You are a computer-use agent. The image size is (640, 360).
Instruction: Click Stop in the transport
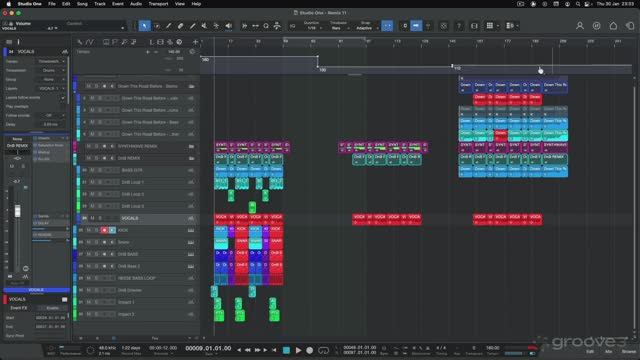tap(286, 350)
